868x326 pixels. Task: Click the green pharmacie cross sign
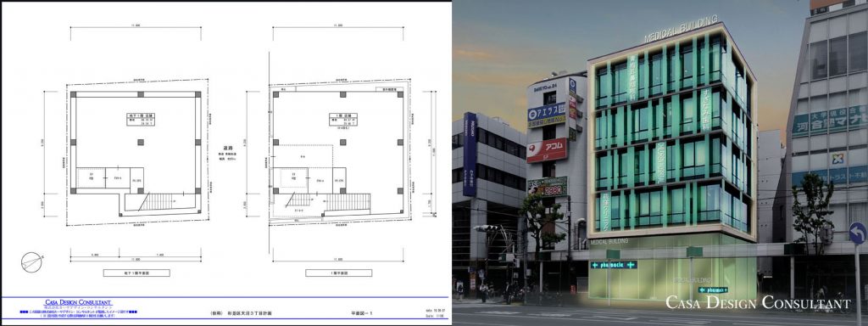click(x=614, y=265)
